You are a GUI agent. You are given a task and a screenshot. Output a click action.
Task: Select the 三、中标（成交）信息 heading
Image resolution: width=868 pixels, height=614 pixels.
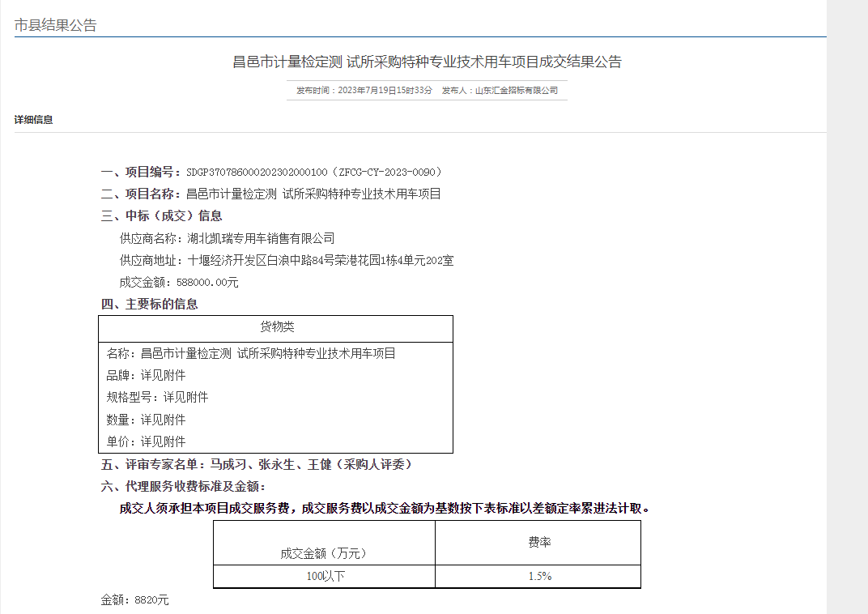161,215
